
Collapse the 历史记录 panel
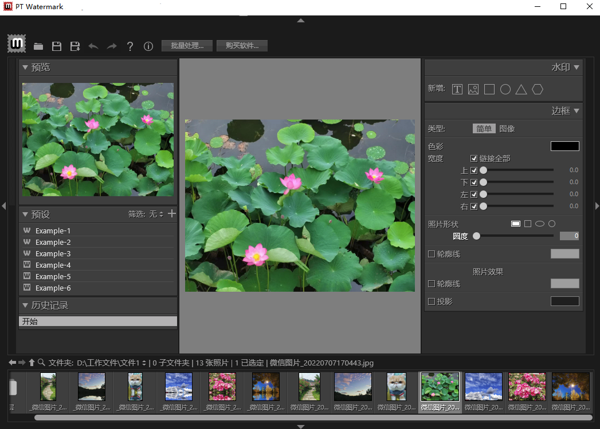[25, 305]
